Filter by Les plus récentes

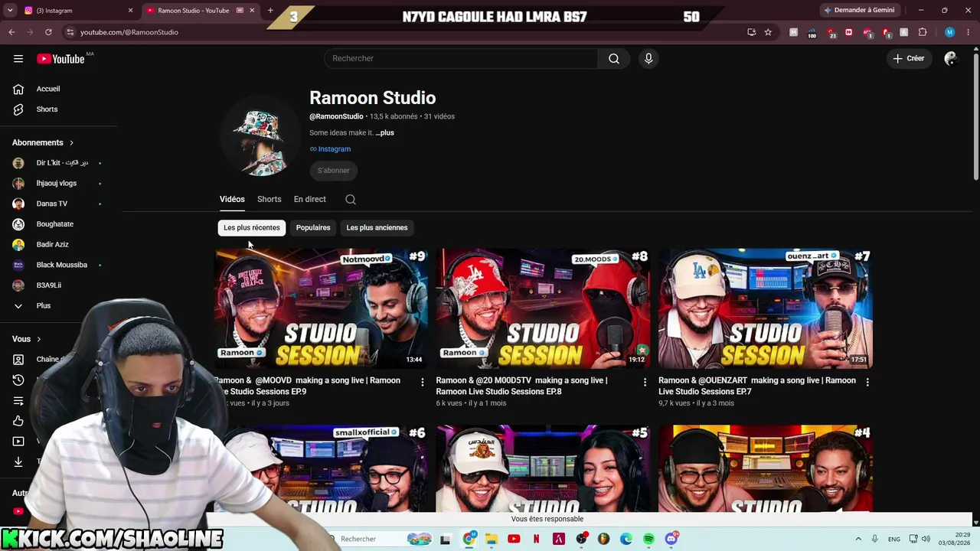pyautogui.click(x=252, y=228)
